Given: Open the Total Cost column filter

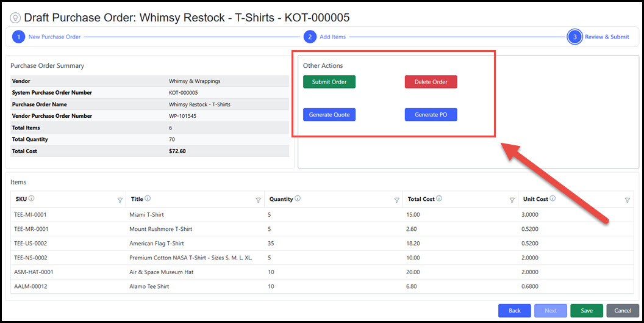Looking at the screenshot, I should pos(512,200).
